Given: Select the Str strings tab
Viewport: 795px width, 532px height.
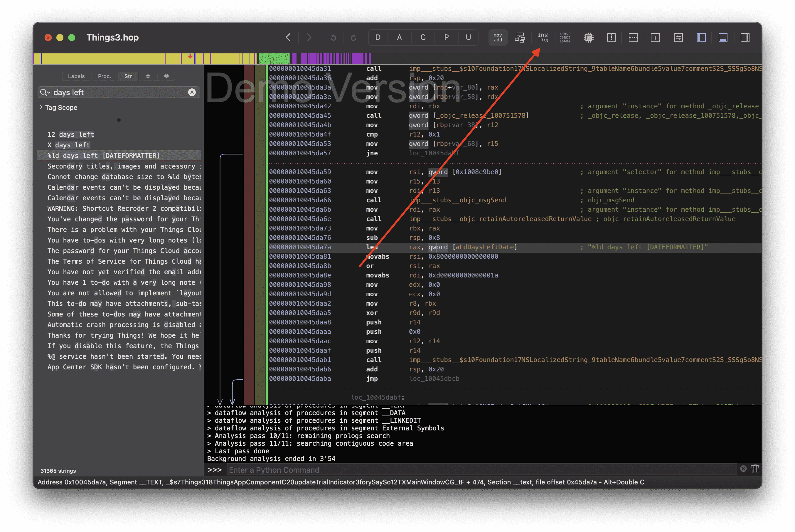Looking at the screenshot, I should point(128,76).
